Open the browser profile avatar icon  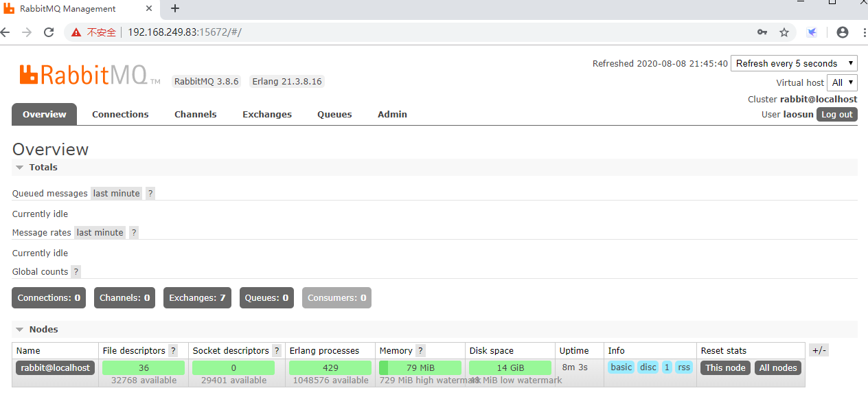843,32
